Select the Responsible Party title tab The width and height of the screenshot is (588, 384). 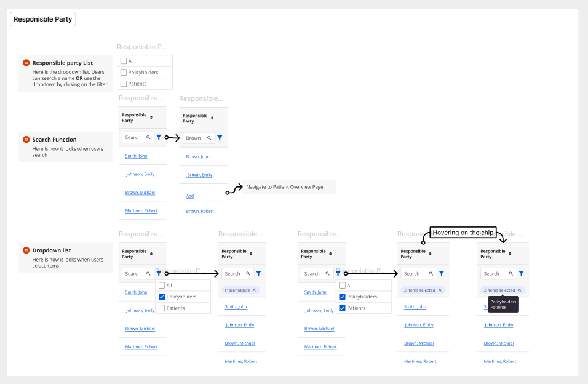(x=42, y=19)
